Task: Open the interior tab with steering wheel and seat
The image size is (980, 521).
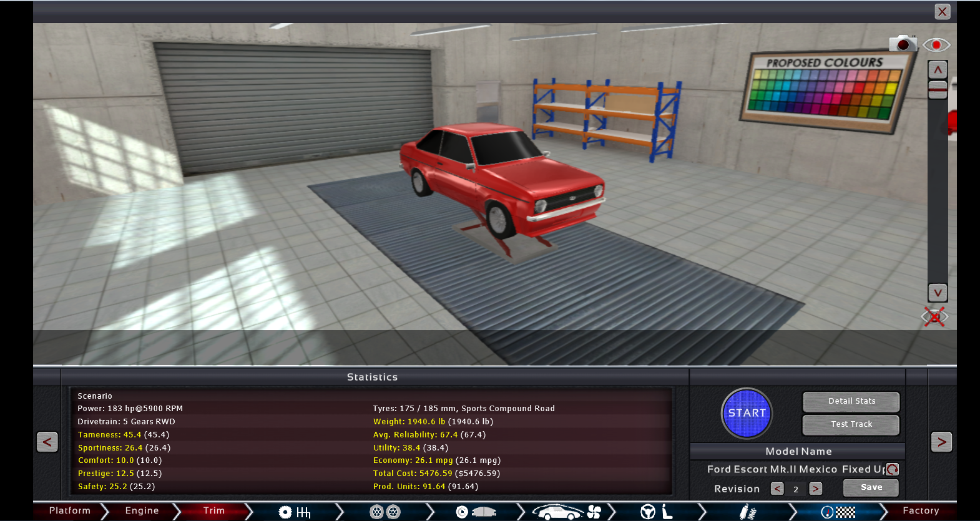Action: (x=657, y=512)
